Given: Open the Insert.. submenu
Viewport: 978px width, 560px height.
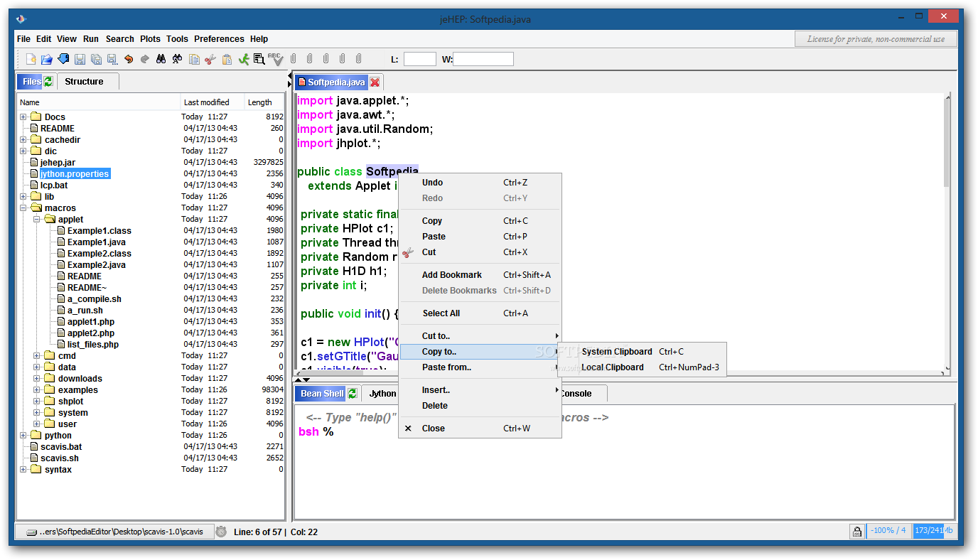Looking at the screenshot, I should 480,390.
